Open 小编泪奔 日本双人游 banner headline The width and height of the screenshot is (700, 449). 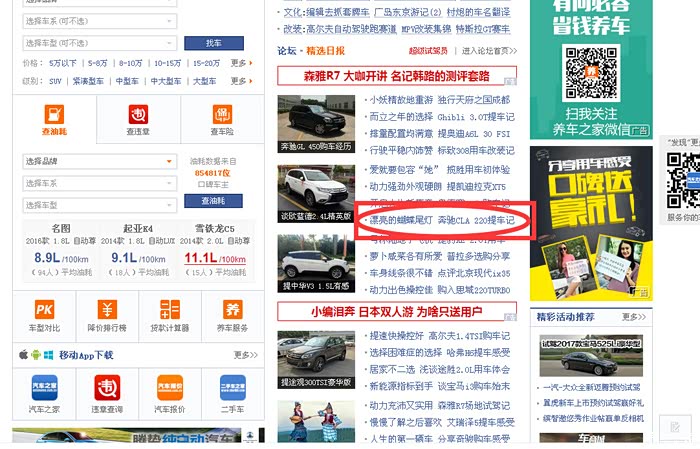396,312
